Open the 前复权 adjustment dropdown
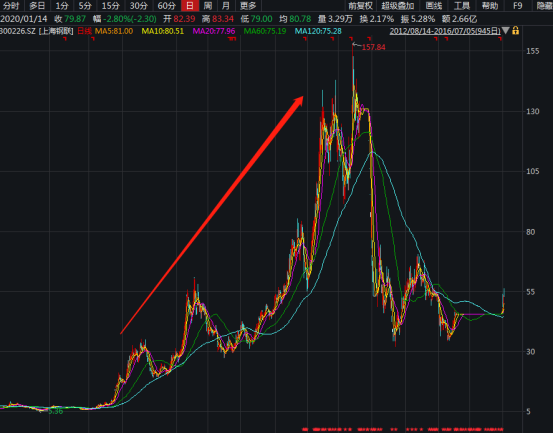The width and height of the screenshot is (554, 434). click(x=360, y=6)
